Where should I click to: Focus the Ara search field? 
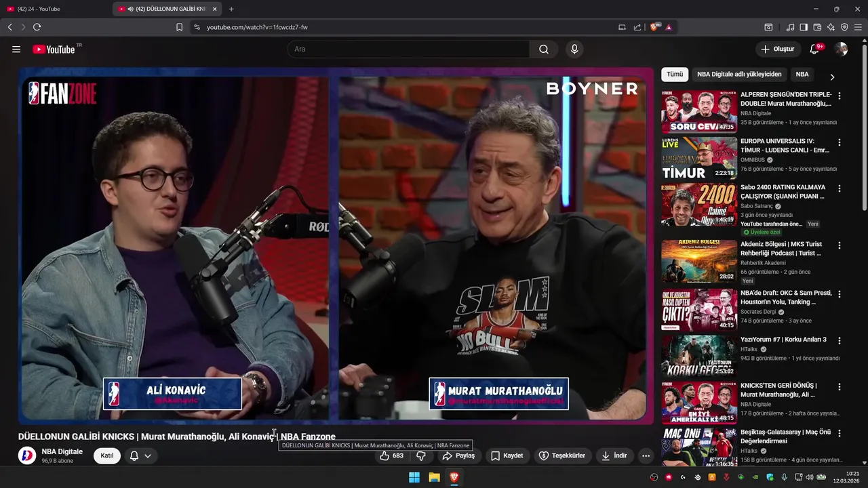coord(408,49)
